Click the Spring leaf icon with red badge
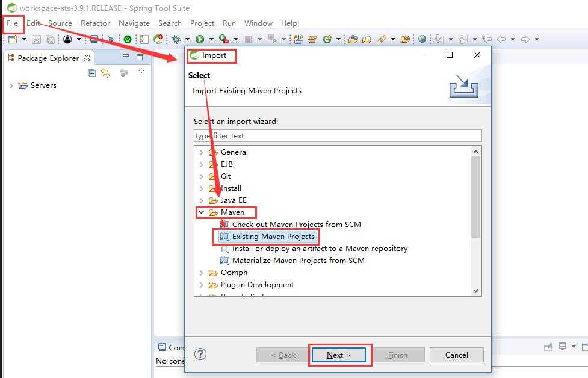 [158, 39]
